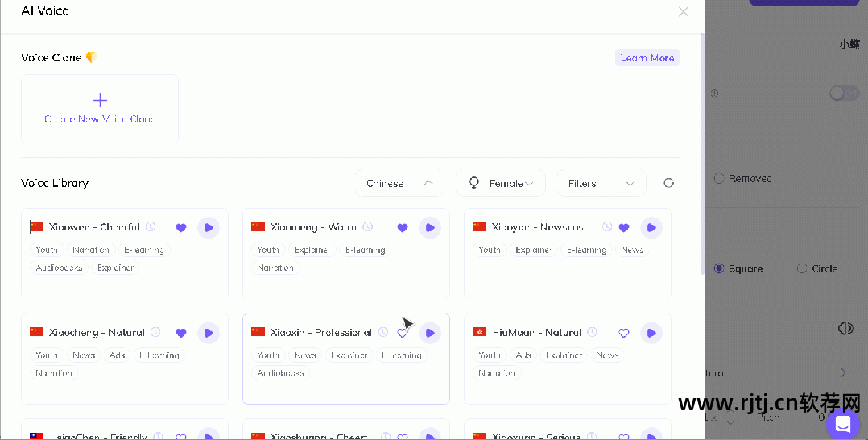Favorite the HiuMaan - Natural voice
The width and height of the screenshot is (868, 440).
tap(624, 333)
